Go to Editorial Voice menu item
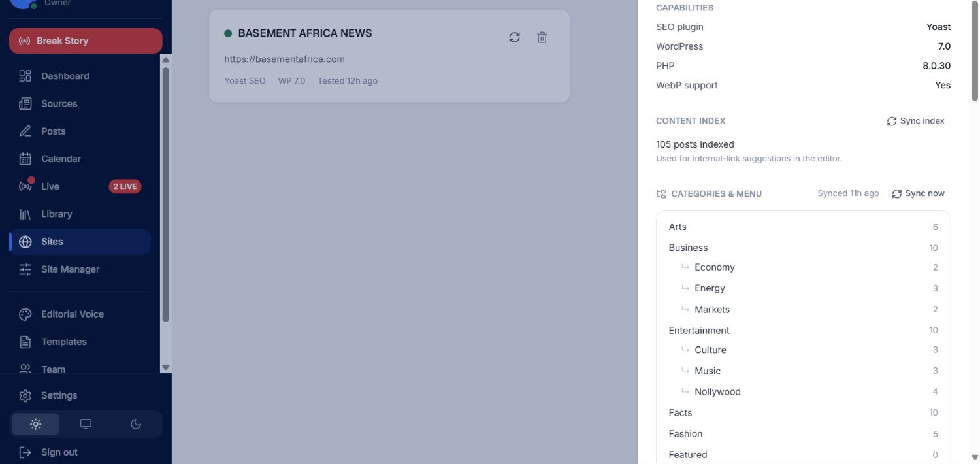The image size is (980, 464). pyautogui.click(x=80, y=314)
